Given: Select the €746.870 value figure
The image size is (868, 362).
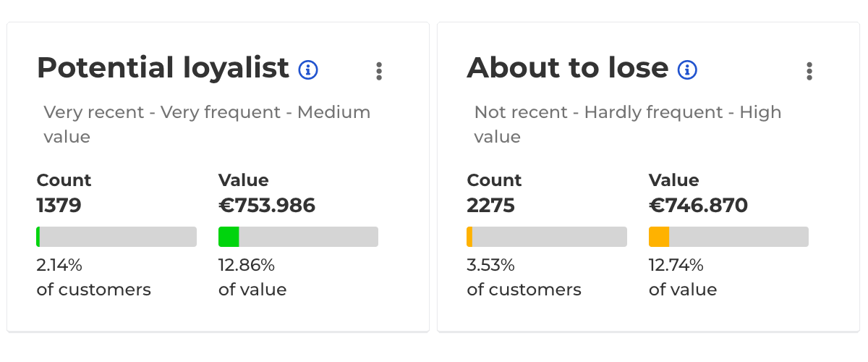Looking at the screenshot, I should pos(698,206).
